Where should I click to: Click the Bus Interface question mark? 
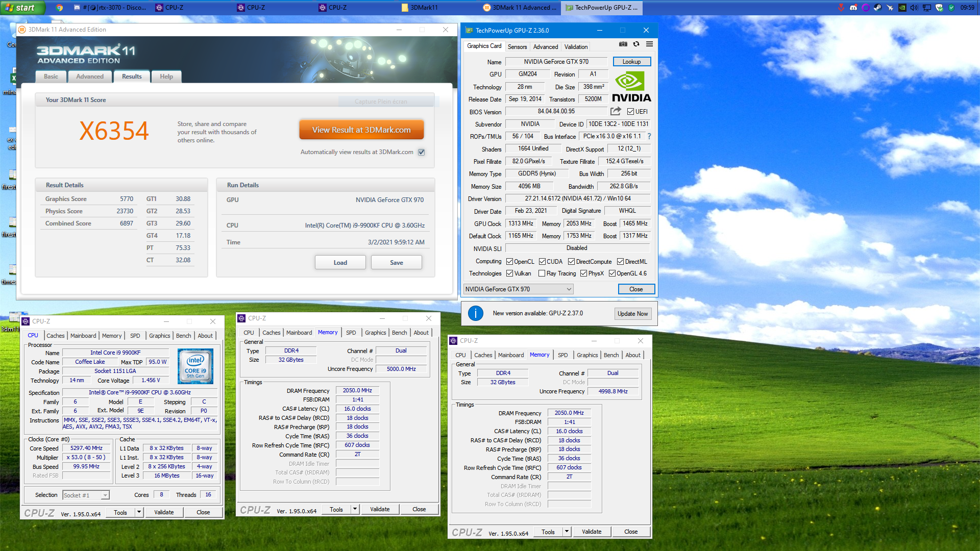[x=649, y=136]
